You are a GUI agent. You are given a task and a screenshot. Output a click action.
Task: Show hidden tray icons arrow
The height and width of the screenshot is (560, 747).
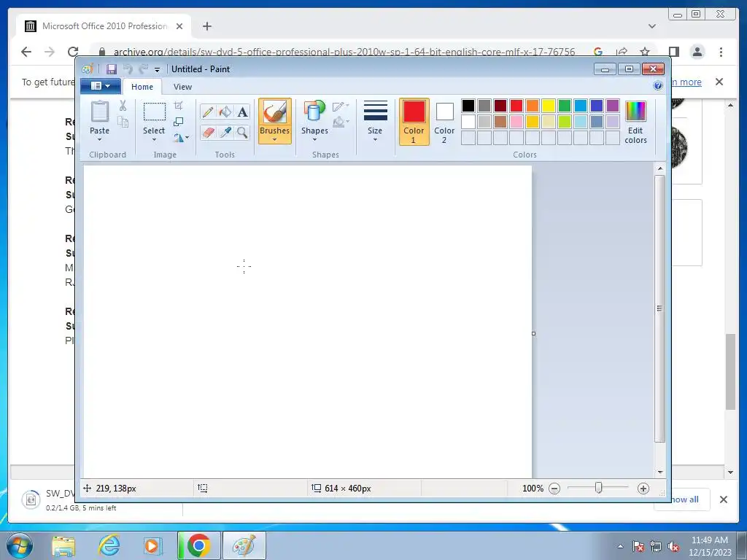[620, 546]
